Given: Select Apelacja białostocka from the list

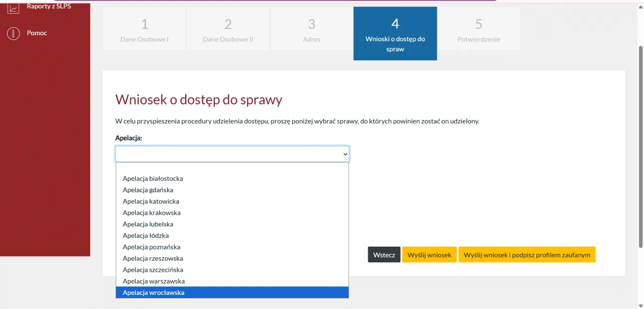Looking at the screenshot, I should [153, 178].
